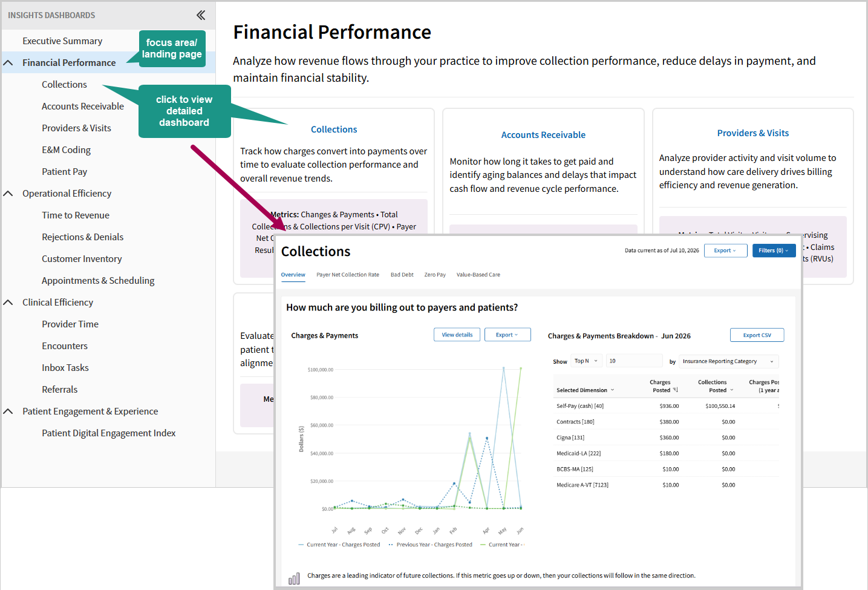
Task: Click the Export CSV button
Action: click(757, 335)
